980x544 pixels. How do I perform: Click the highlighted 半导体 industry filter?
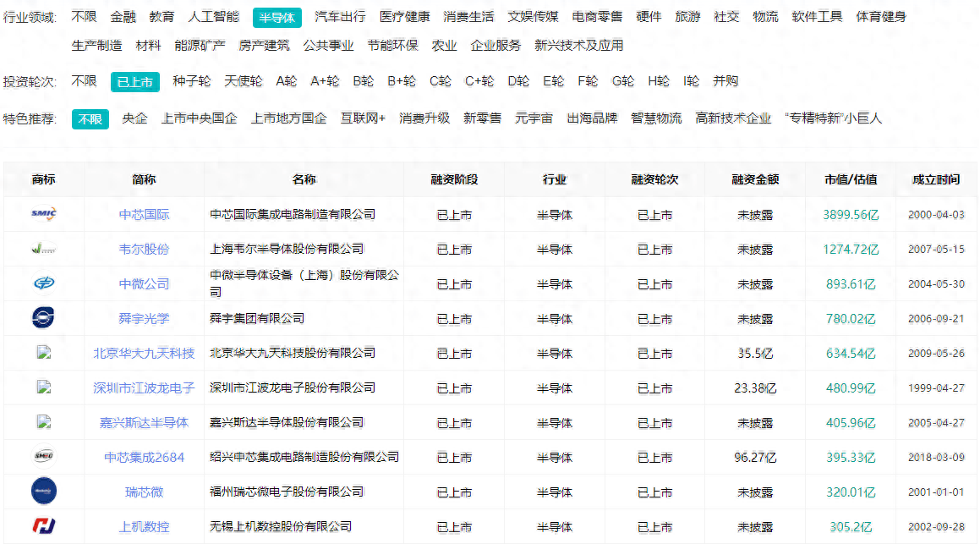tap(276, 18)
